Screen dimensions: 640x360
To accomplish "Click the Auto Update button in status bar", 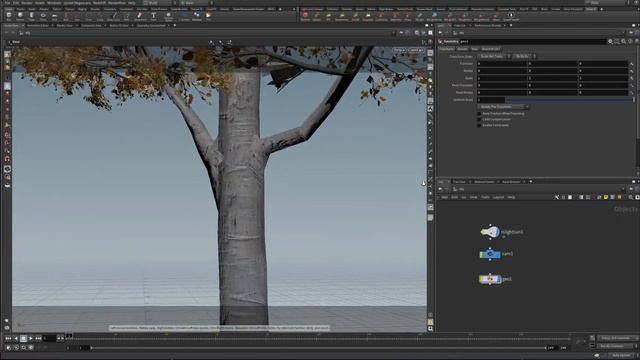I will coord(621,356).
